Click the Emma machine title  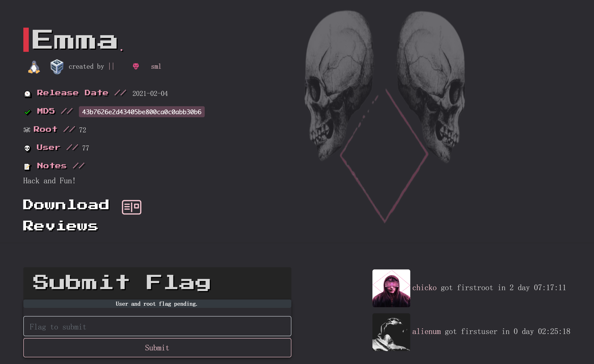[x=75, y=40]
